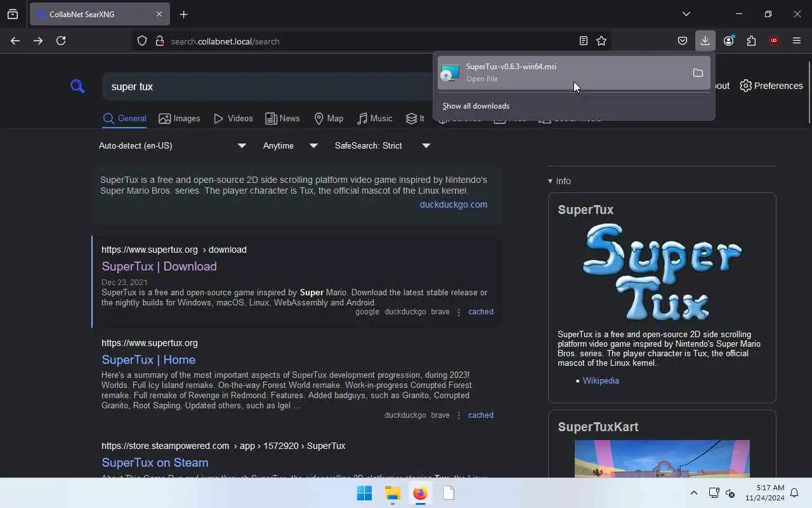Open the Wikipedia link in infobox

click(601, 380)
